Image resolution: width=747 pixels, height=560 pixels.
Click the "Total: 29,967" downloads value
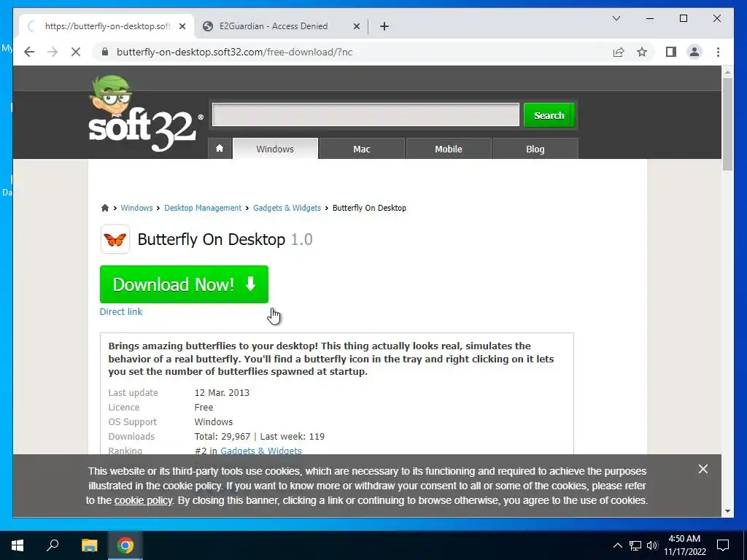(222, 436)
